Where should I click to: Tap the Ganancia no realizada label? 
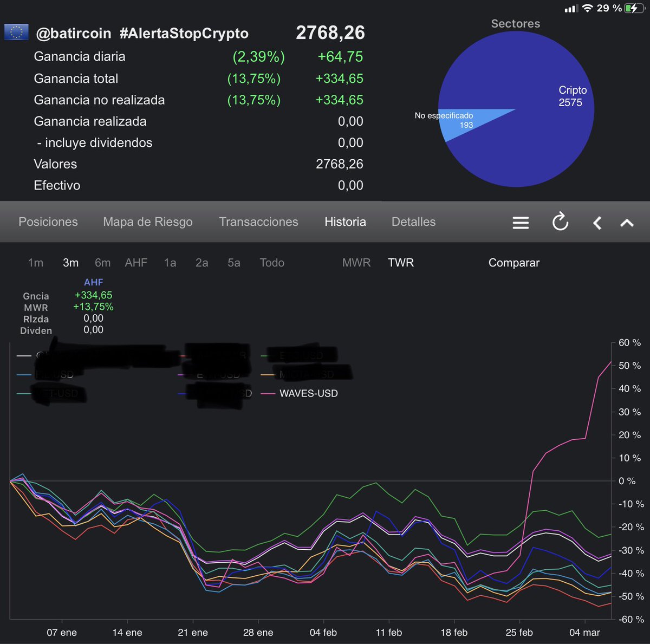[x=99, y=100]
